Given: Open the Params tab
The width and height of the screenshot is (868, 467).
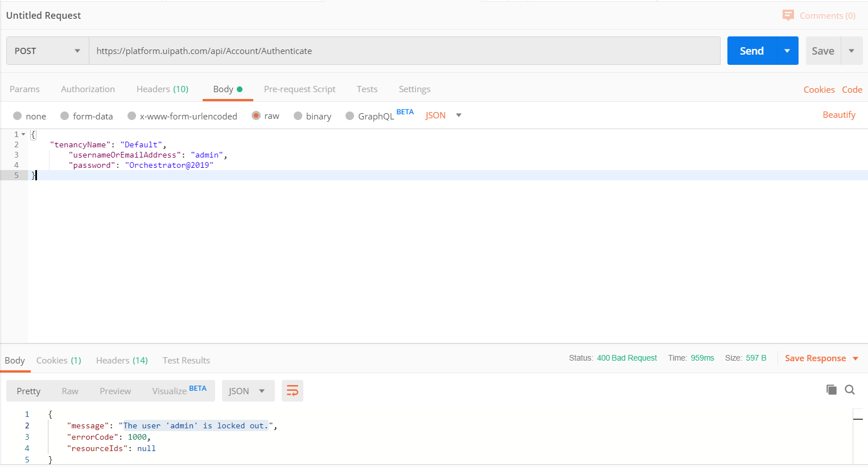Looking at the screenshot, I should tap(24, 89).
